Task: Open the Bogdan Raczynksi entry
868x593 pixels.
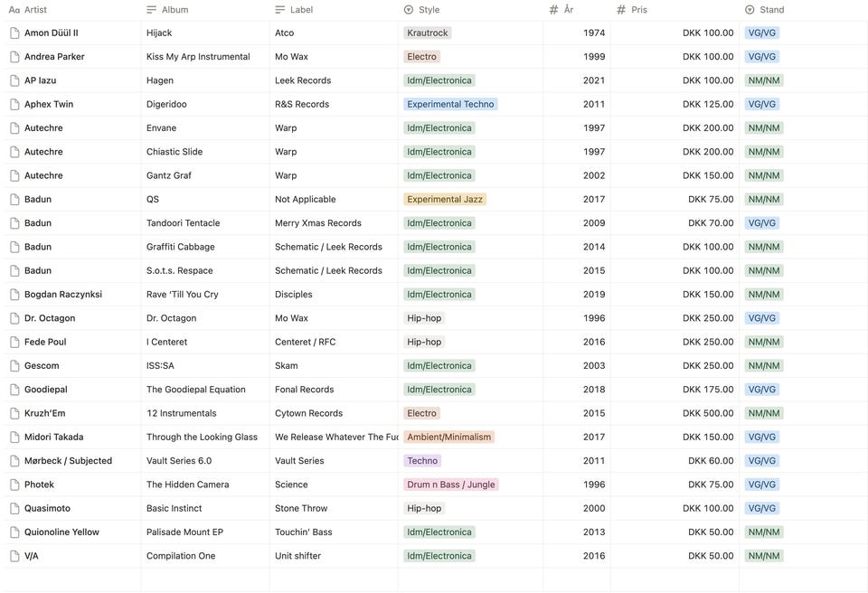Action: point(62,295)
